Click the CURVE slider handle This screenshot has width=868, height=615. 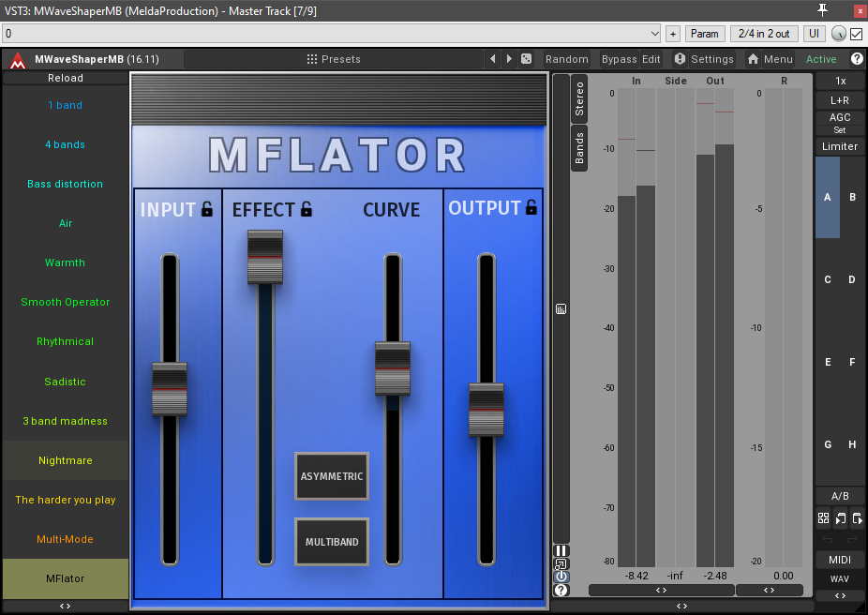point(393,368)
